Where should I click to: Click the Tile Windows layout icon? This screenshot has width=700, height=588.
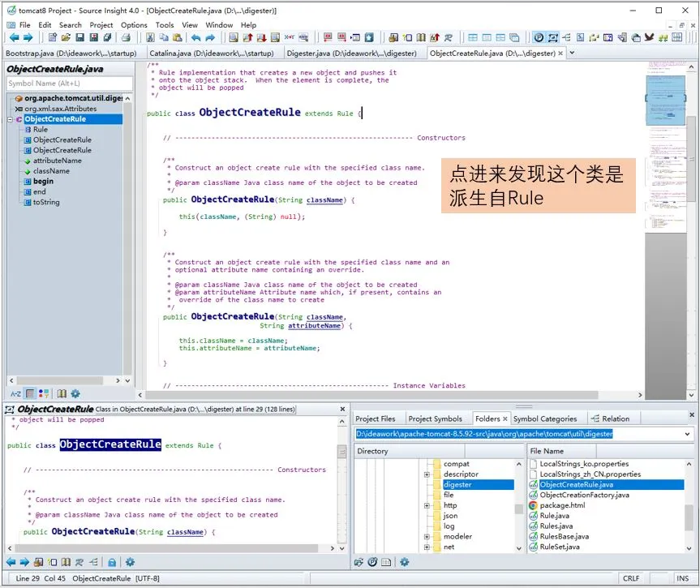click(x=473, y=38)
